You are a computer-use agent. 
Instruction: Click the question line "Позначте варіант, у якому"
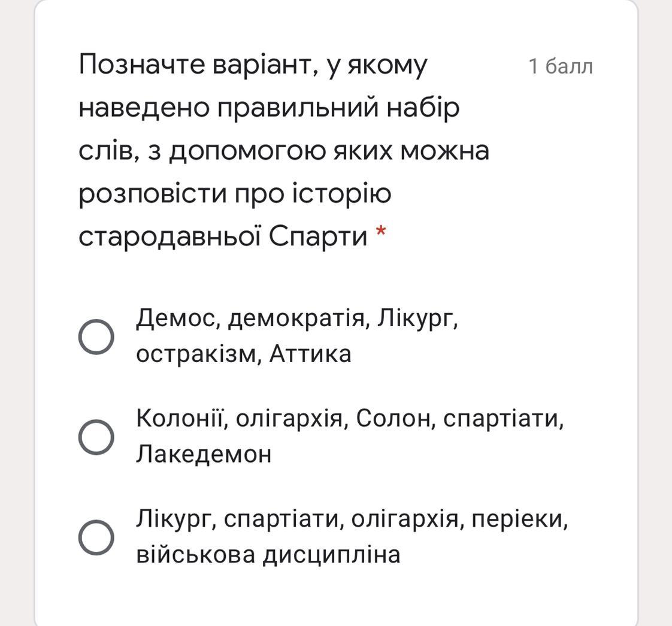coord(253,65)
